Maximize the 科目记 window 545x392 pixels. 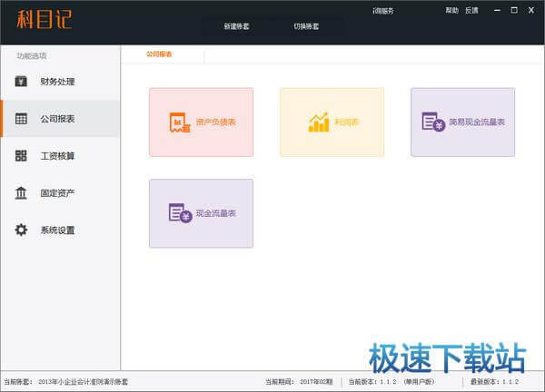[514, 10]
